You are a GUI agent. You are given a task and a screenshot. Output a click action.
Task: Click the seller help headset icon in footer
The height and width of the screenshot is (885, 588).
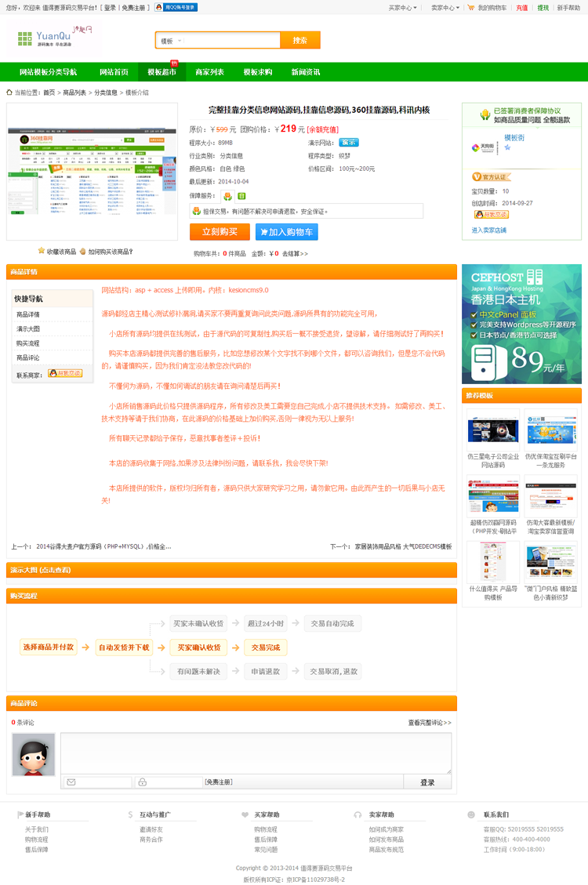[358, 814]
